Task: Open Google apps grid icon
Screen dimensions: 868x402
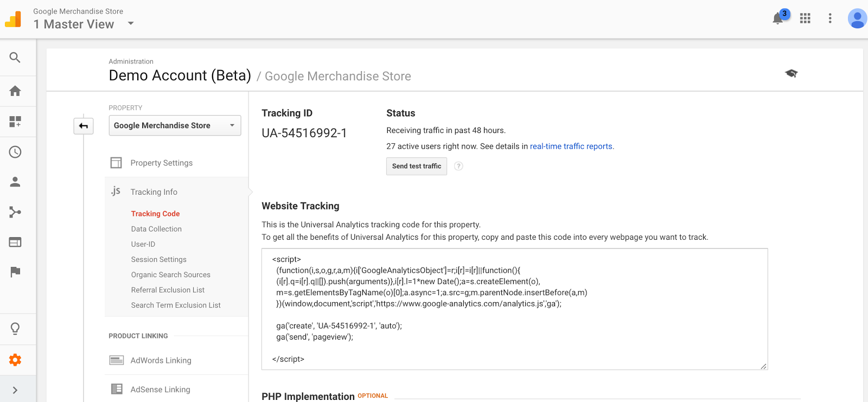Action: pos(805,18)
